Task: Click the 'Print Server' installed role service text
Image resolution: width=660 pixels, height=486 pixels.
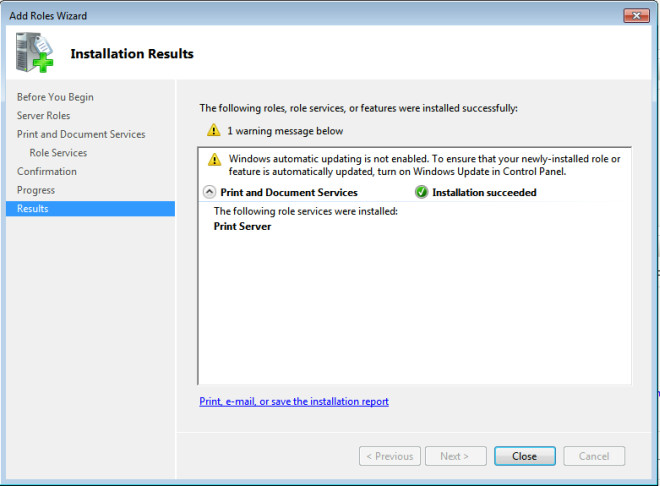Action: click(242, 226)
